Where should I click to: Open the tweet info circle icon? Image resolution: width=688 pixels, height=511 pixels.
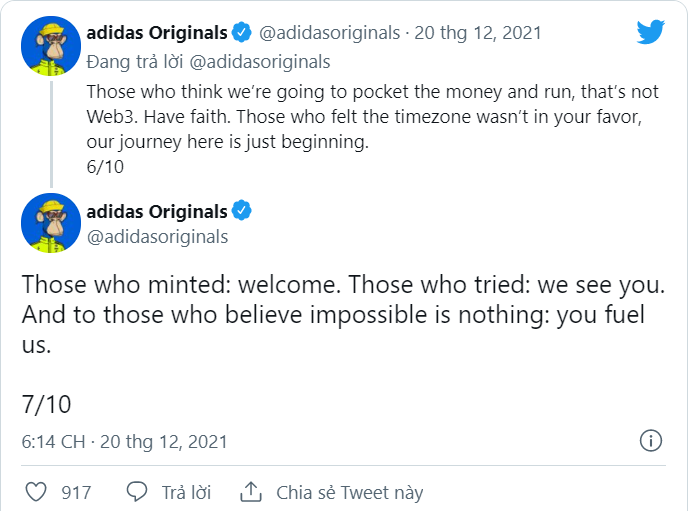650,440
